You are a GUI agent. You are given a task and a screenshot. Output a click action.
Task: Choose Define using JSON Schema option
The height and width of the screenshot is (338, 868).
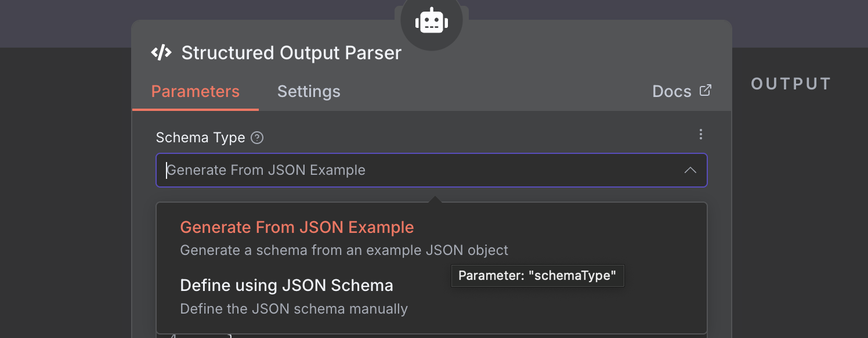pyautogui.click(x=287, y=286)
